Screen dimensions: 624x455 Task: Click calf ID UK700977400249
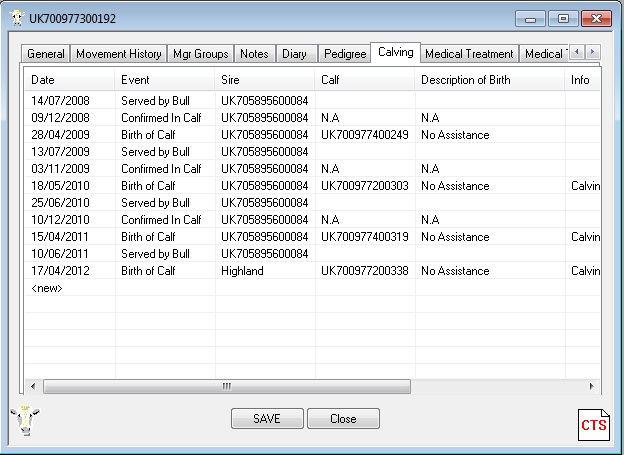click(365, 135)
